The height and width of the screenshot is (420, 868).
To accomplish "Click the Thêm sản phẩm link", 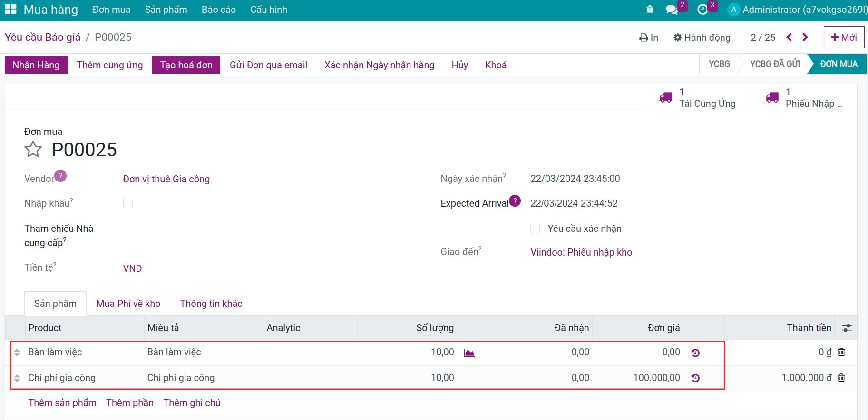I will 62,403.
